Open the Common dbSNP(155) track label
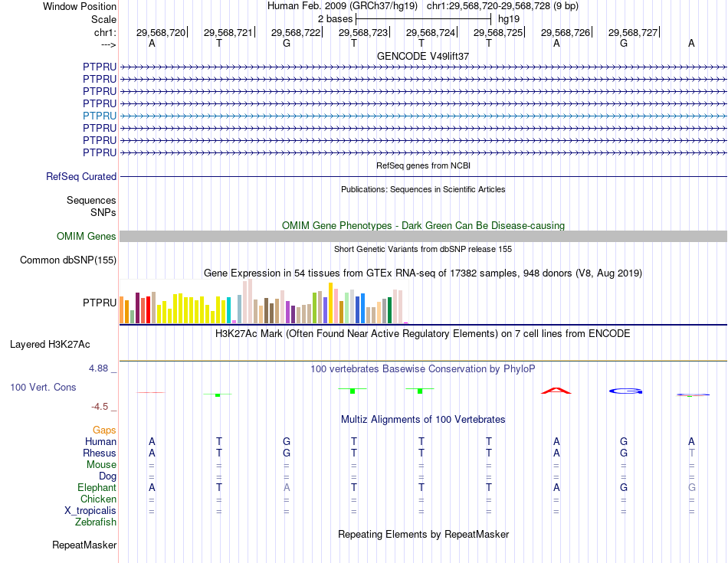This screenshot has width=728, height=563. (x=68, y=260)
